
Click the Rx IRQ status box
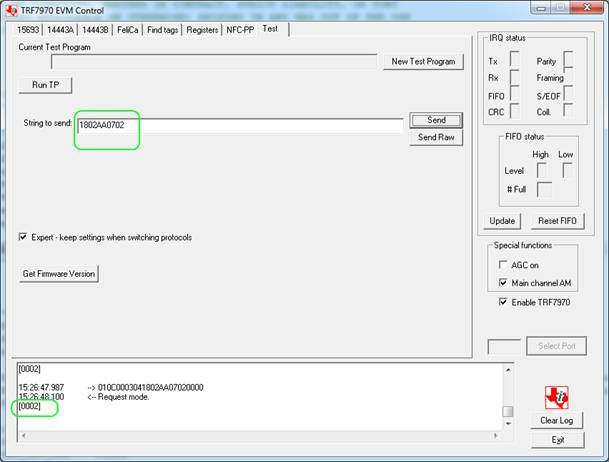coord(515,77)
